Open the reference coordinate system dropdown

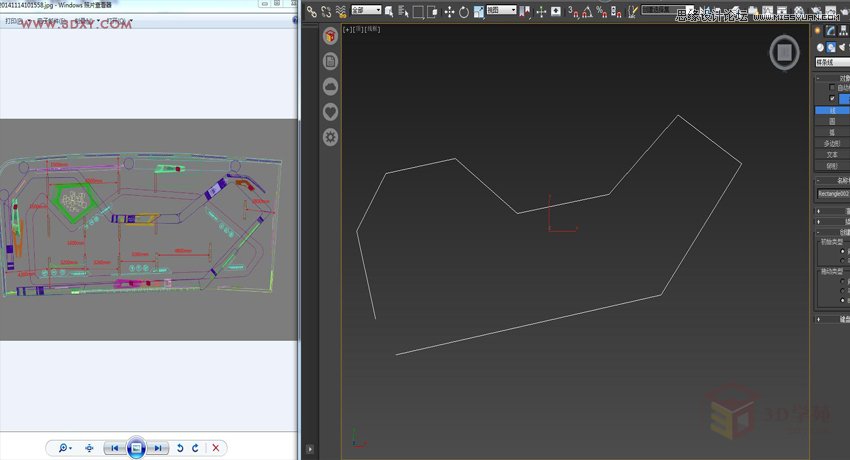click(501, 11)
